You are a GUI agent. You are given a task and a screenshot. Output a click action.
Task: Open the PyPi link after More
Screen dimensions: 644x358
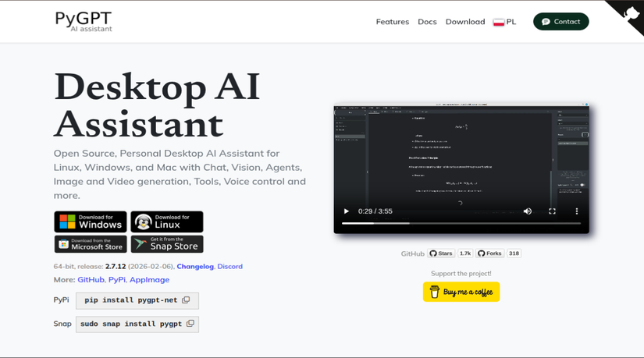[117, 279]
